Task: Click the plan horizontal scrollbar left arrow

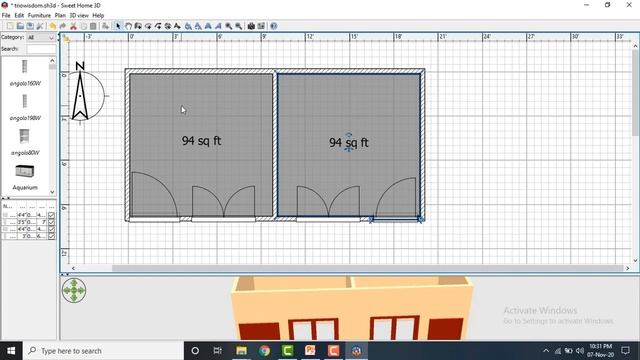Action: click(73, 268)
